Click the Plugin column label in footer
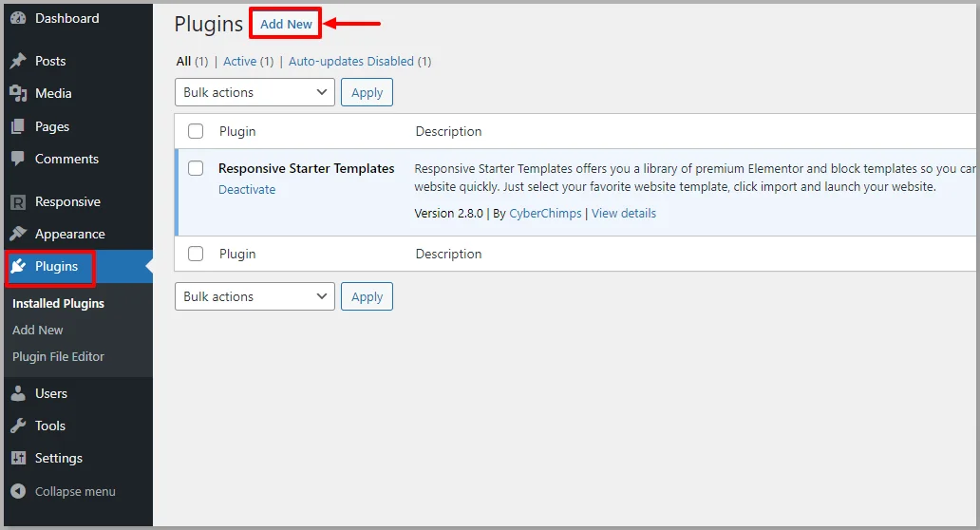The height and width of the screenshot is (530, 980). [x=237, y=254]
